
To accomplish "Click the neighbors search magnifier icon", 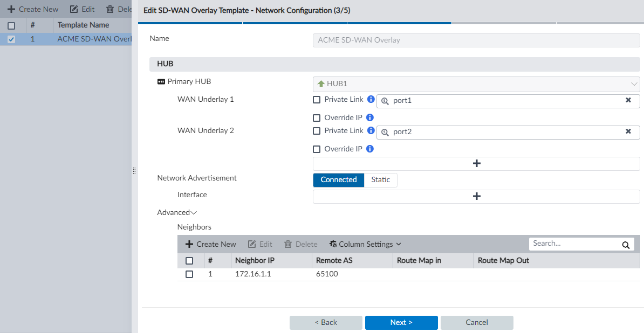I will 626,245.
